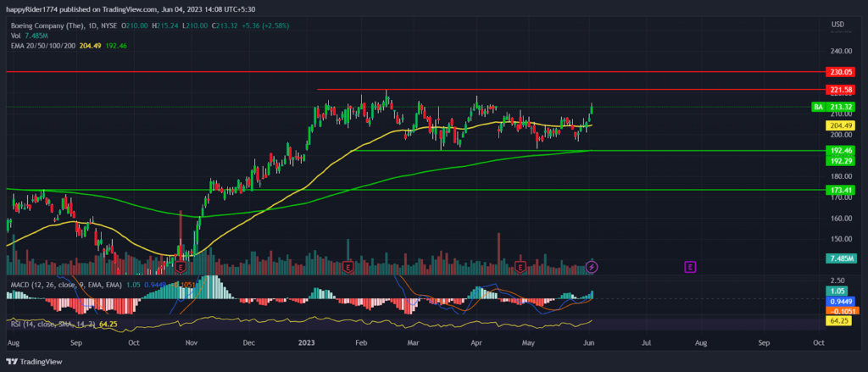Open the USD currency selector

[837, 25]
